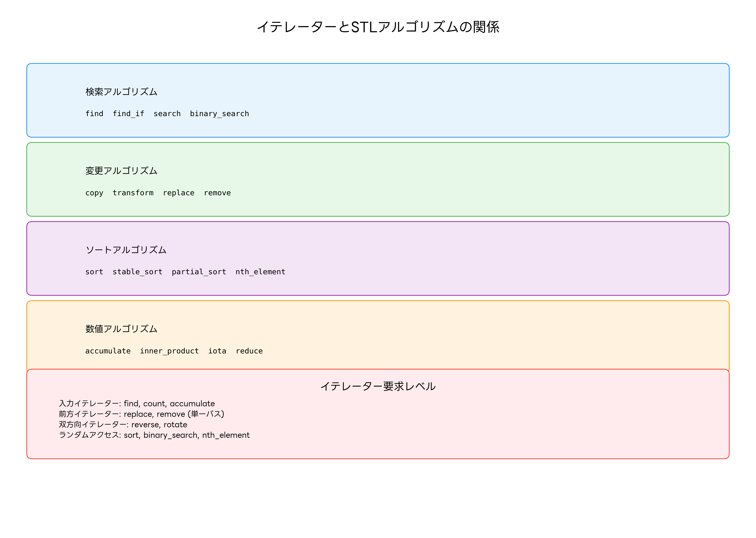Click the word copy
The image size is (756, 538).
coord(94,193)
